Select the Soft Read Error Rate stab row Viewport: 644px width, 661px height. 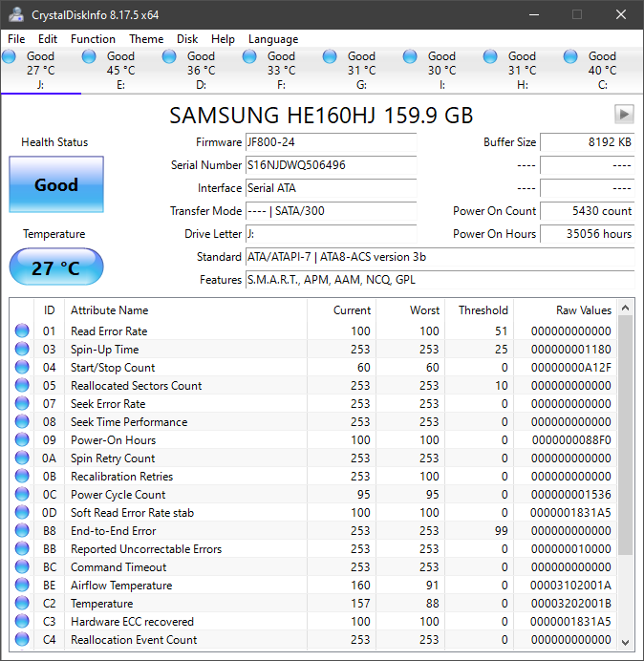[x=313, y=512]
